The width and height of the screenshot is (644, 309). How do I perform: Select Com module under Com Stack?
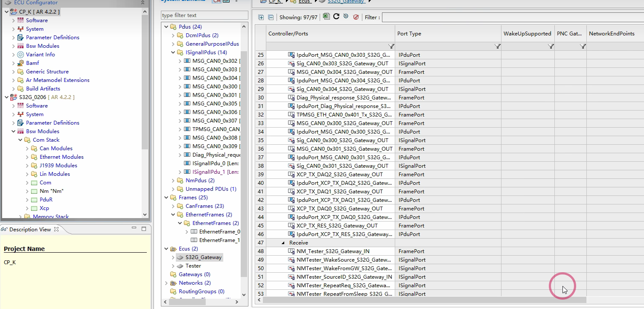(45, 183)
